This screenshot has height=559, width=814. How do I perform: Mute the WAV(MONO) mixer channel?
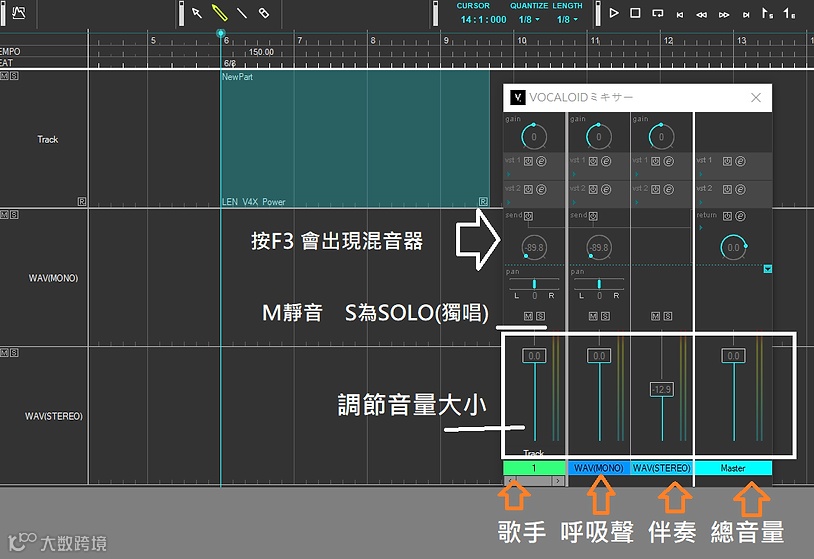pyautogui.click(x=593, y=316)
